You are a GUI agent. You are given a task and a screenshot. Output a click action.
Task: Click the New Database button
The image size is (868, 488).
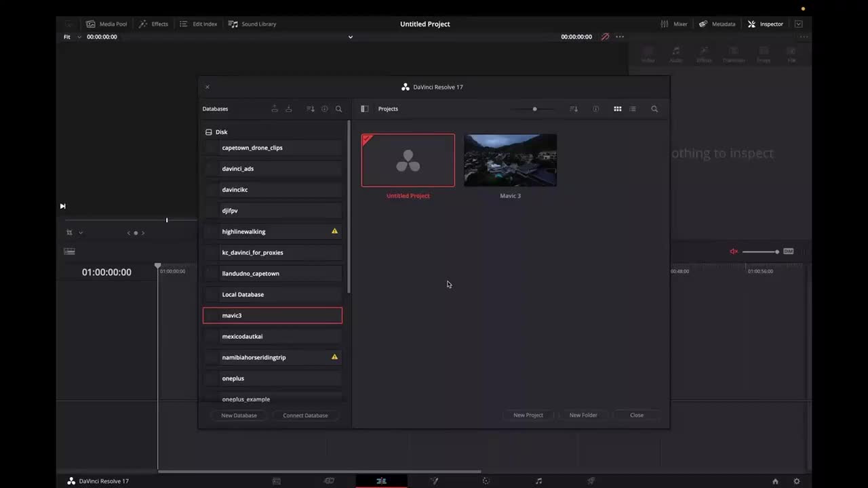point(239,415)
